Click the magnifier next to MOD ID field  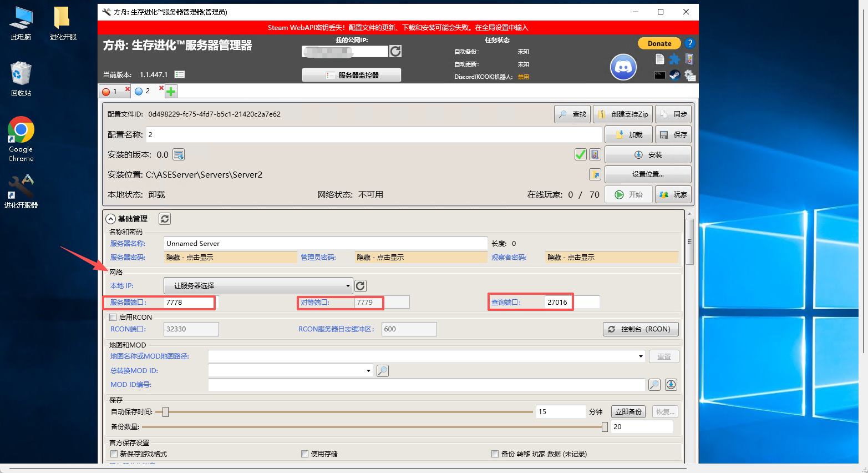pyautogui.click(x=654, y=385)
